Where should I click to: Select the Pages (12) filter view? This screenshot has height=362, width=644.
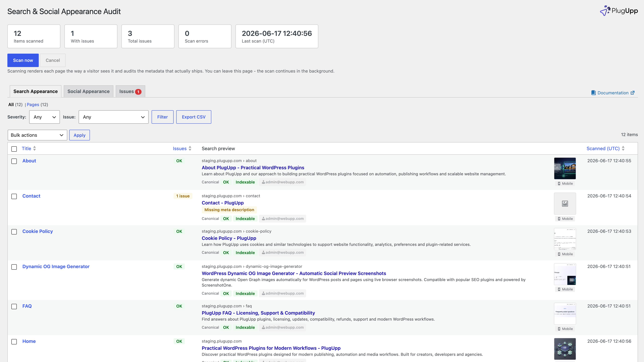click(x=37, y=104)
